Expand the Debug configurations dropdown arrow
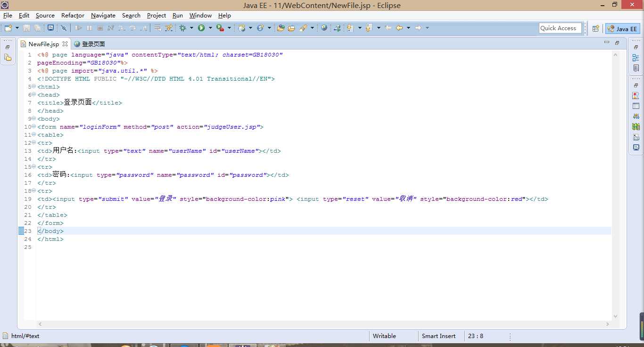 click(191, 28)
